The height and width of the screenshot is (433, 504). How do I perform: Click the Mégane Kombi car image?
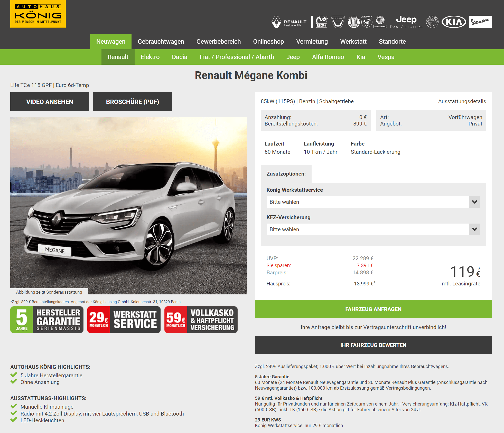129,206
